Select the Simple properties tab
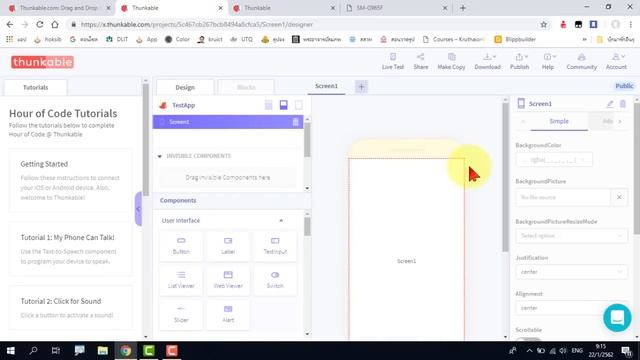Screen dimensions: 640x360 559,121
